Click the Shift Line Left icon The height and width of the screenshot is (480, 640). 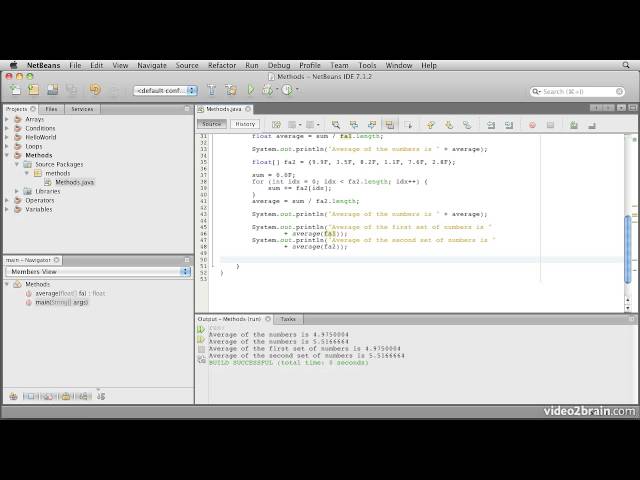coord(491,124)
